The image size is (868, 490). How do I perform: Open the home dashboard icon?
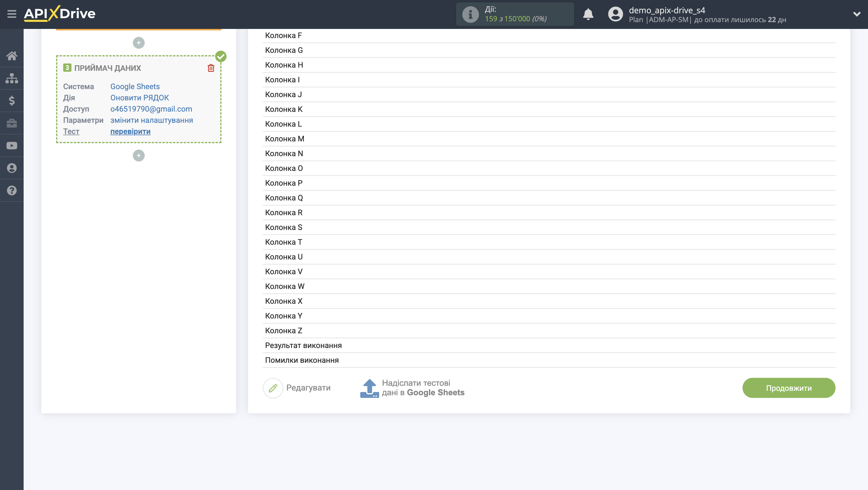(12, 55)
